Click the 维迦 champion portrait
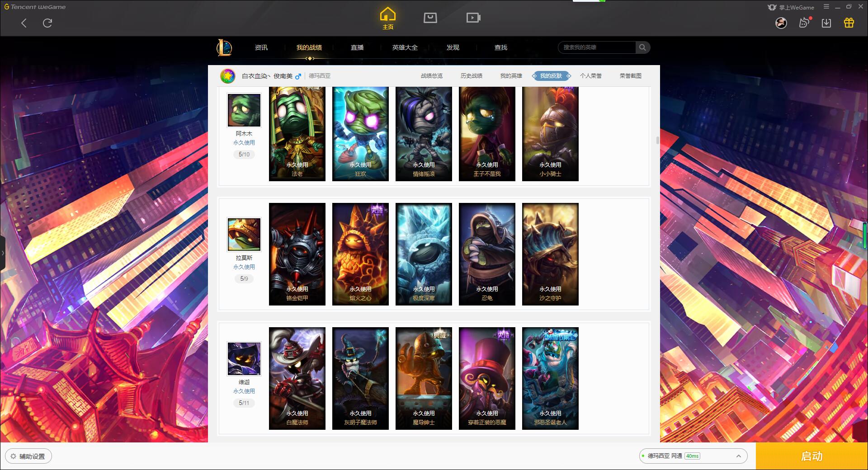 [244, 359]
